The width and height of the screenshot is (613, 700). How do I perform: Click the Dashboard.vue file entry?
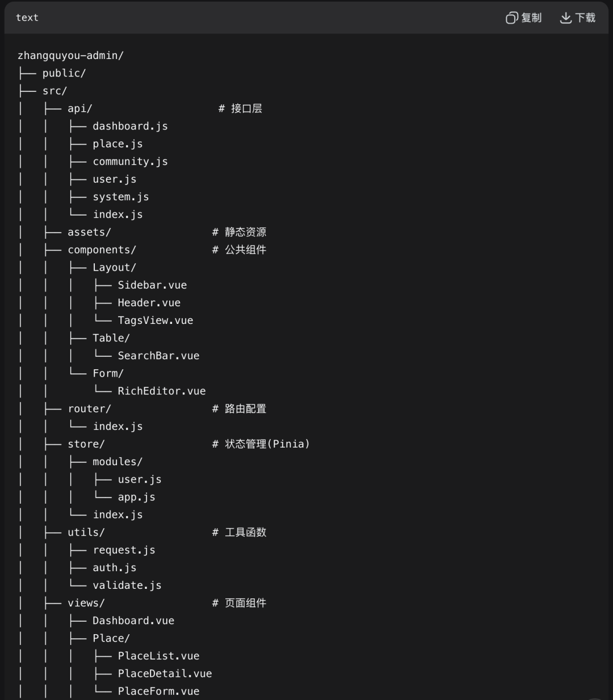click(133, 621)
